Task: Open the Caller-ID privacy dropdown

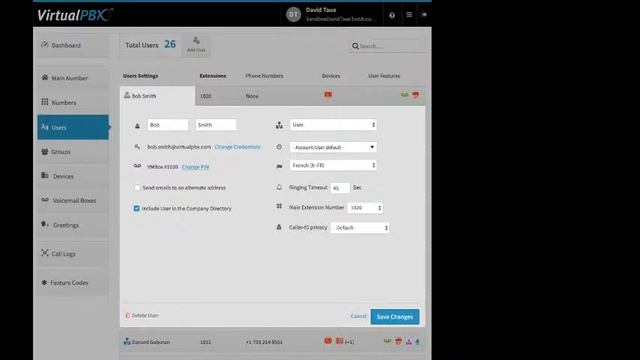Action: click(360, 228)
